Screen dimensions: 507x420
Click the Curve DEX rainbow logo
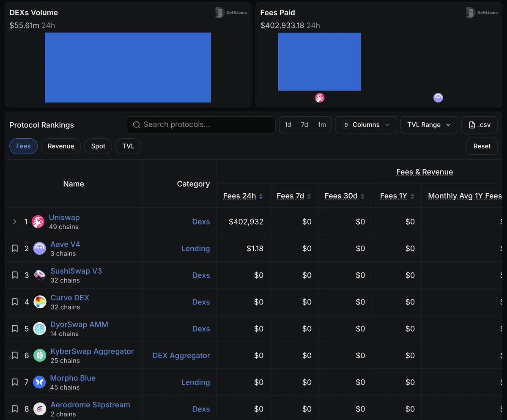tap(40, 302)
